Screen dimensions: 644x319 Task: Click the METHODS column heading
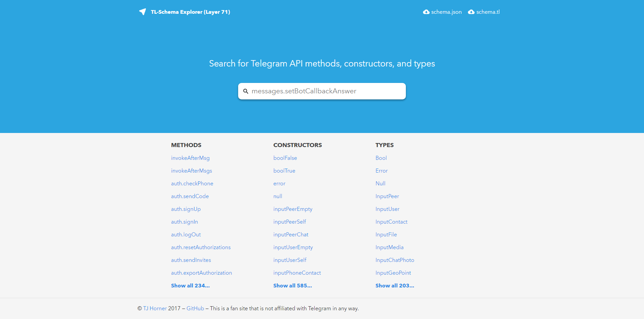186,145
